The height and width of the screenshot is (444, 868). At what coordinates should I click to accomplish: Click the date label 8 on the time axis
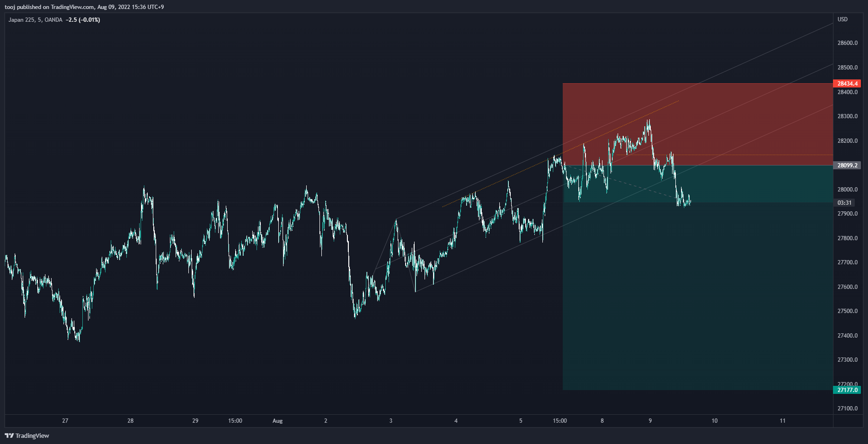tap(602, 421)
